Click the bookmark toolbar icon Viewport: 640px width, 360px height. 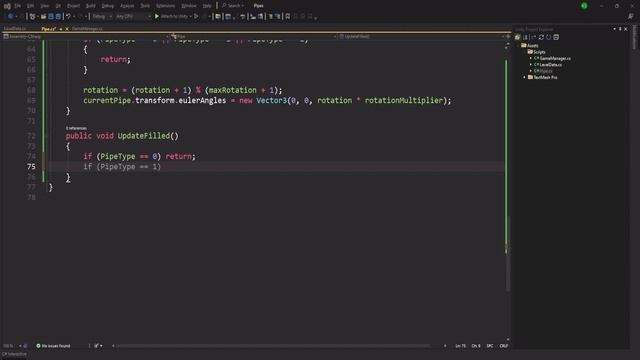(x=288, y=16)
